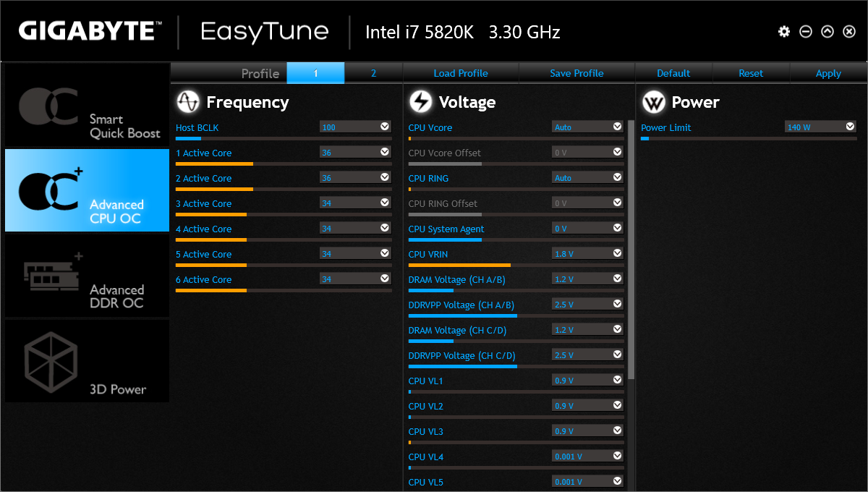Open DDRVPP Voltage (CH C/D) dropdown

pyautogui.click(x=587, y=355)
